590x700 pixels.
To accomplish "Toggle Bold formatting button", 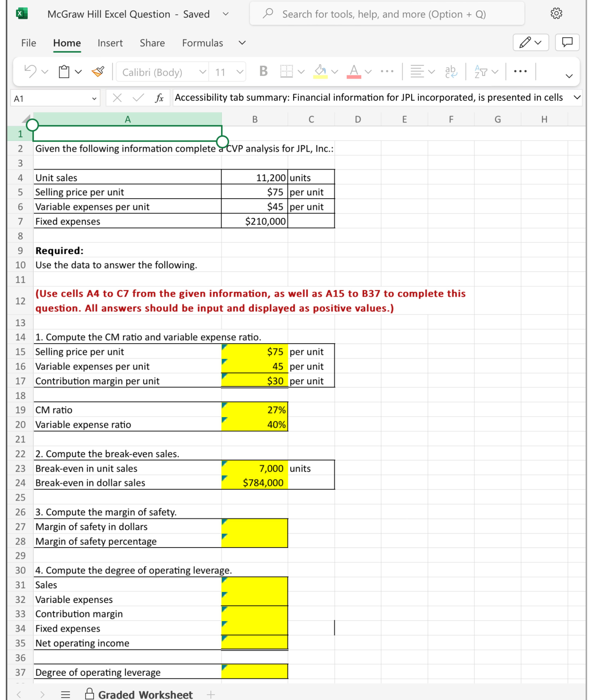I will point(263,71).
